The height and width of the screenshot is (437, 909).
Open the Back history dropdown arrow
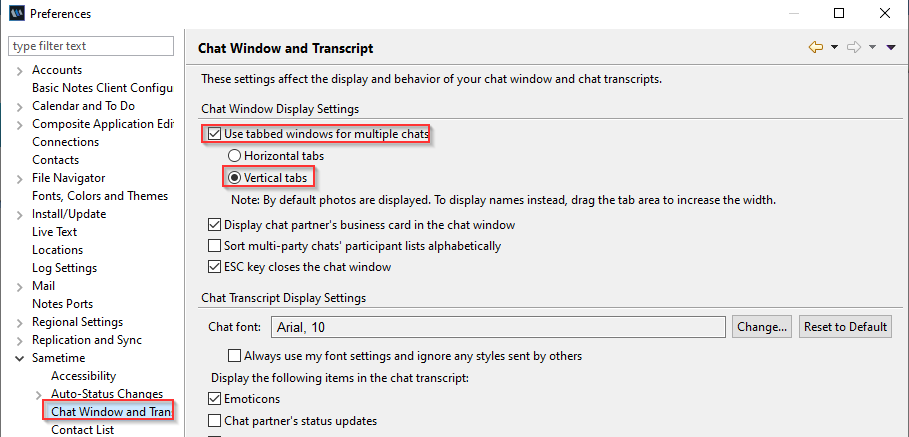coord(834,48)
